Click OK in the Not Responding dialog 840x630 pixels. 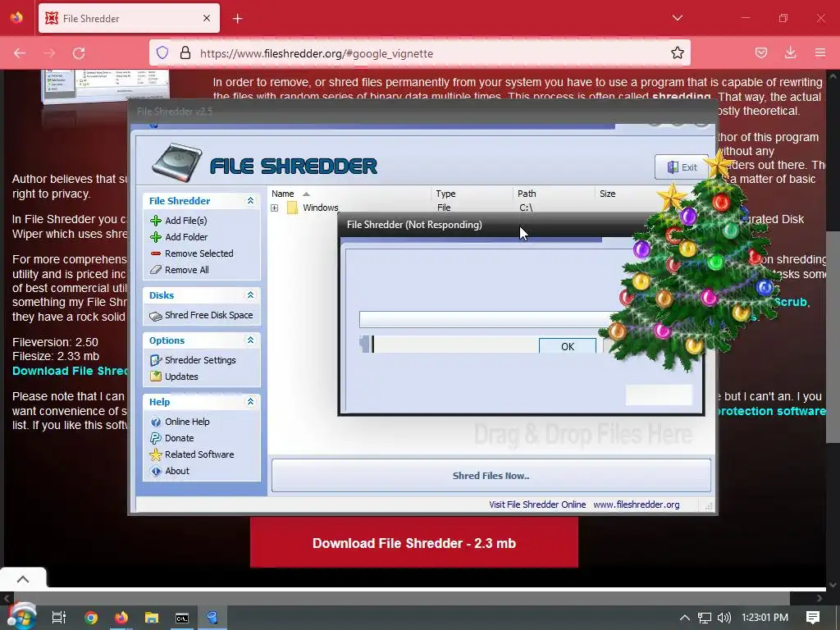[x=568, y=347]
